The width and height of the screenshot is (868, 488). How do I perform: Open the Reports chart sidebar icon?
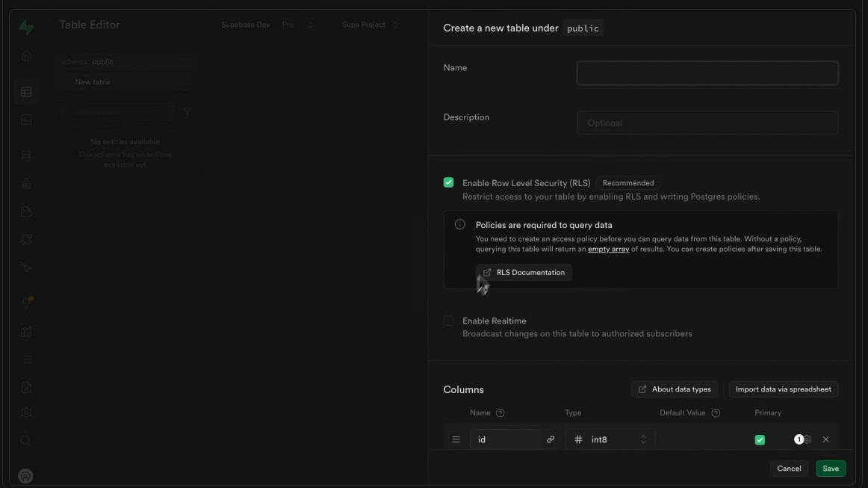coord(26,332)
